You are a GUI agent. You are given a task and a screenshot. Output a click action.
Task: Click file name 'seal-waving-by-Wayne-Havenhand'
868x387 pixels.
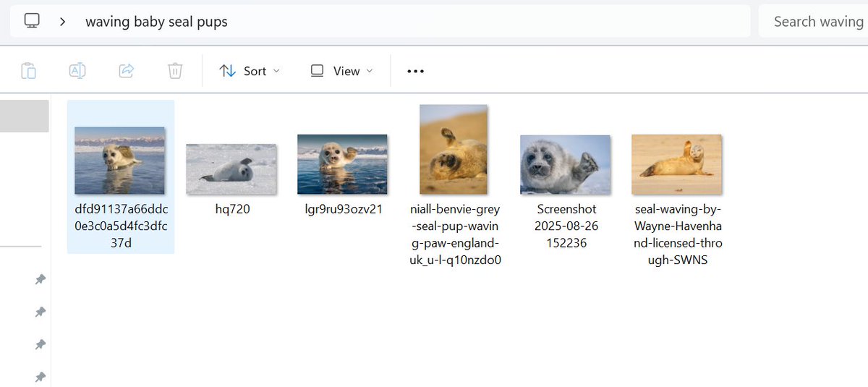click(678, 234)
